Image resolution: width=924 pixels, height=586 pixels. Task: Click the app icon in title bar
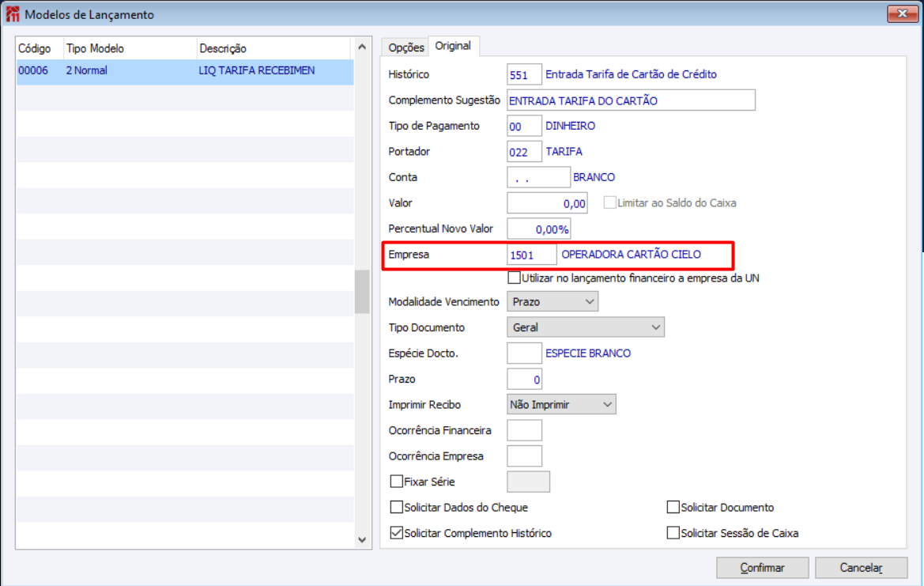[13, 14]
